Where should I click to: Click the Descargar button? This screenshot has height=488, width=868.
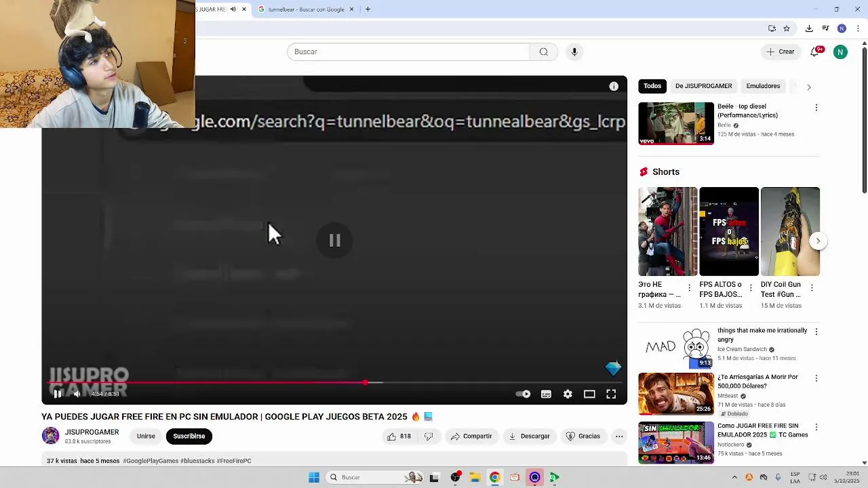pos(529,436)
